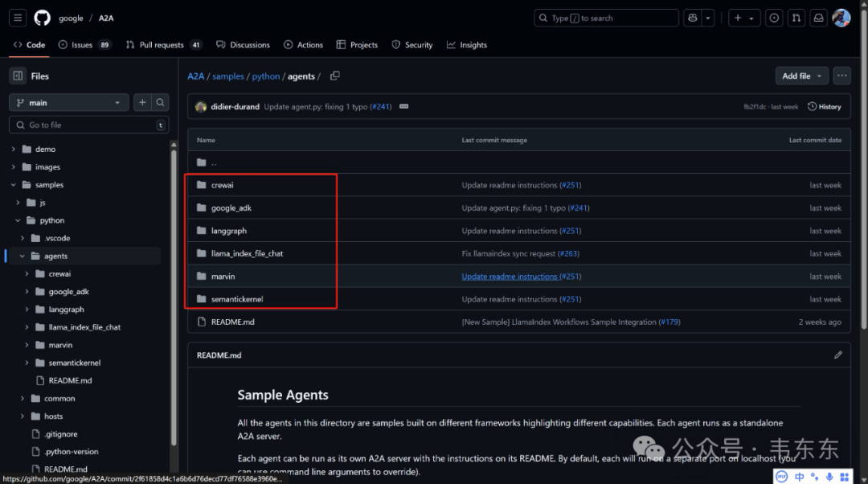Image resolution: width=868 pixels, height=484 pixels.
Task: Focus the Go to file field
Action: tap(88, 125)
